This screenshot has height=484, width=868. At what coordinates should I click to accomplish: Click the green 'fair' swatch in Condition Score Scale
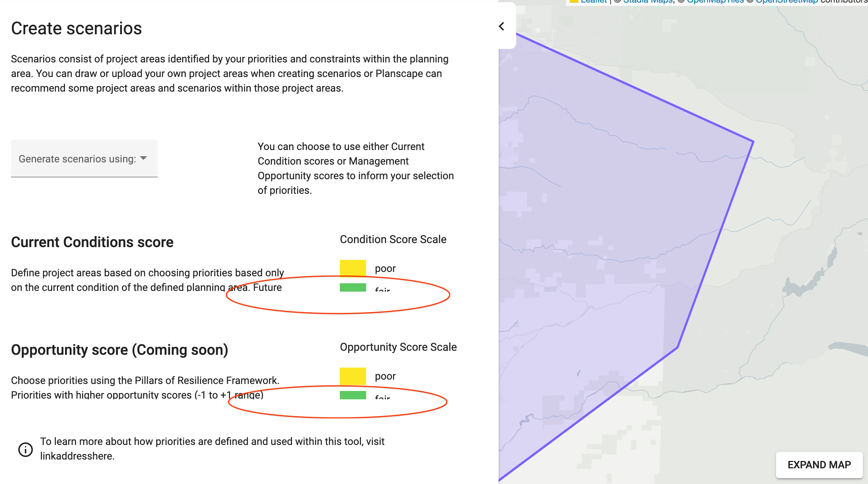[x=352, y=288]
